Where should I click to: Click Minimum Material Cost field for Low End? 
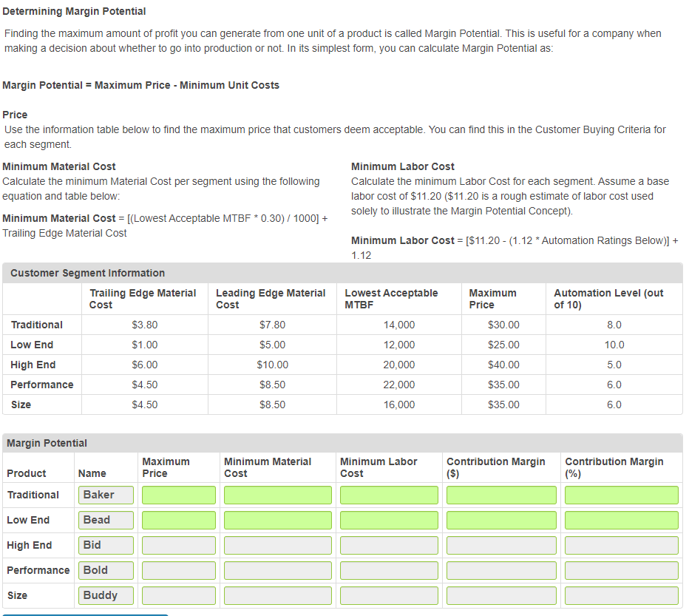point(278,520)
